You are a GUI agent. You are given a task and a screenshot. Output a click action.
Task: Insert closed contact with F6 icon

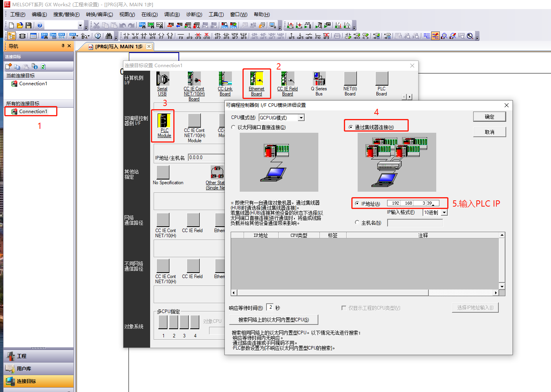click(143, 36)
